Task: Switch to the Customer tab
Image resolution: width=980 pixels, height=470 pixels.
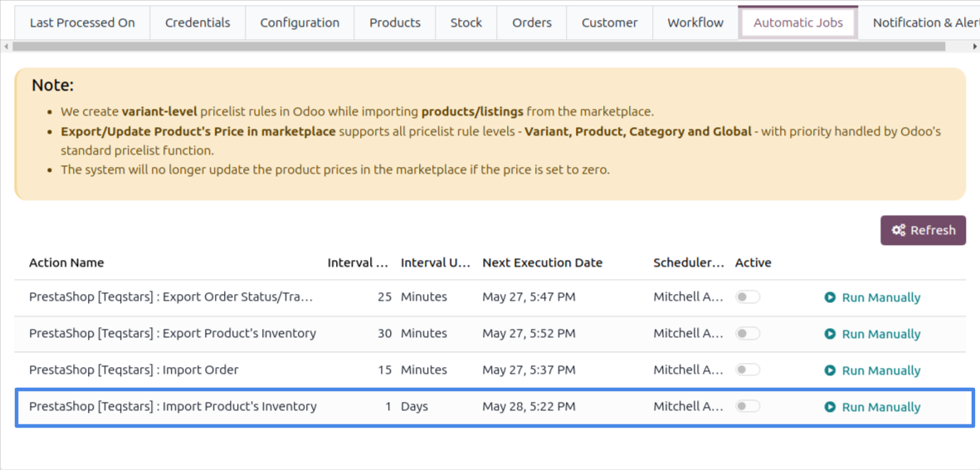Action: click(x=609, y=23)
